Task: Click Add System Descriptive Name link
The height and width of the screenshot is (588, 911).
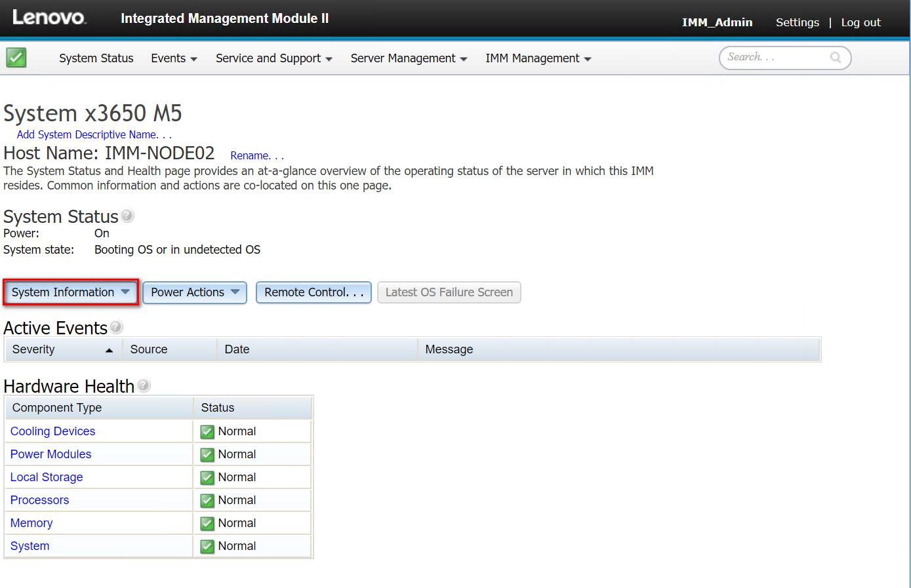Action: (94, 134)
